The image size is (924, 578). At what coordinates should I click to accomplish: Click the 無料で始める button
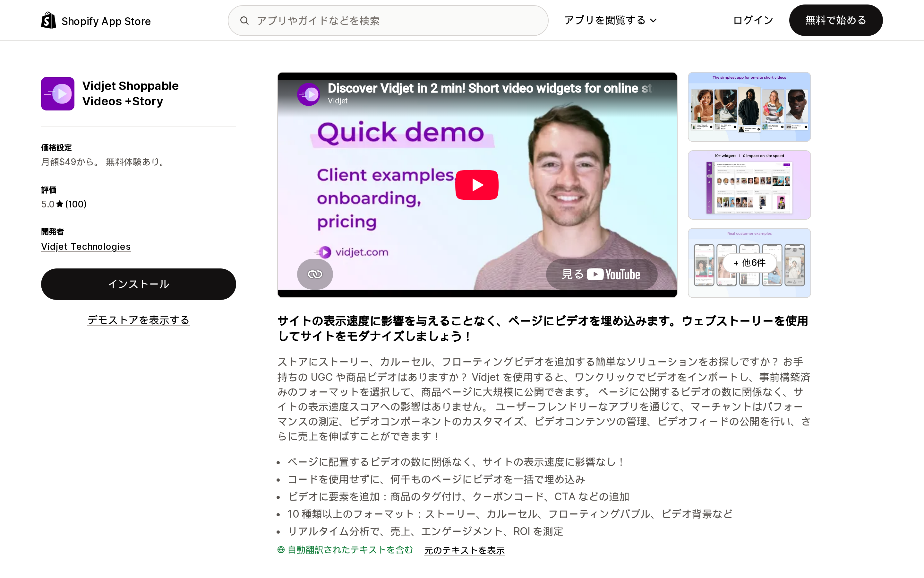pyautogui.click(x=835, y=20)
